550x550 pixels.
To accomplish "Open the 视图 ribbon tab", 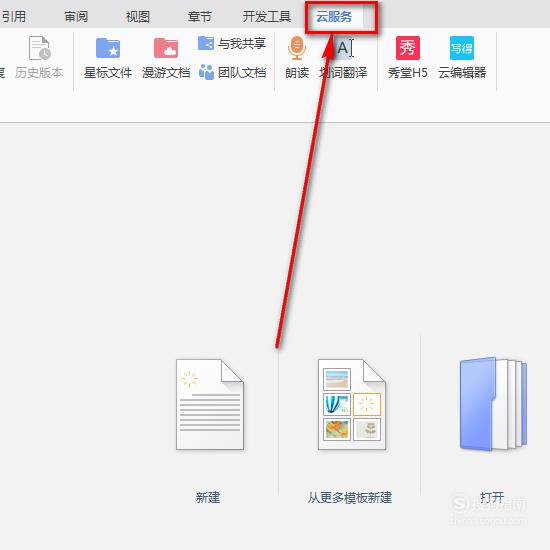I will [x=138, y=16].
